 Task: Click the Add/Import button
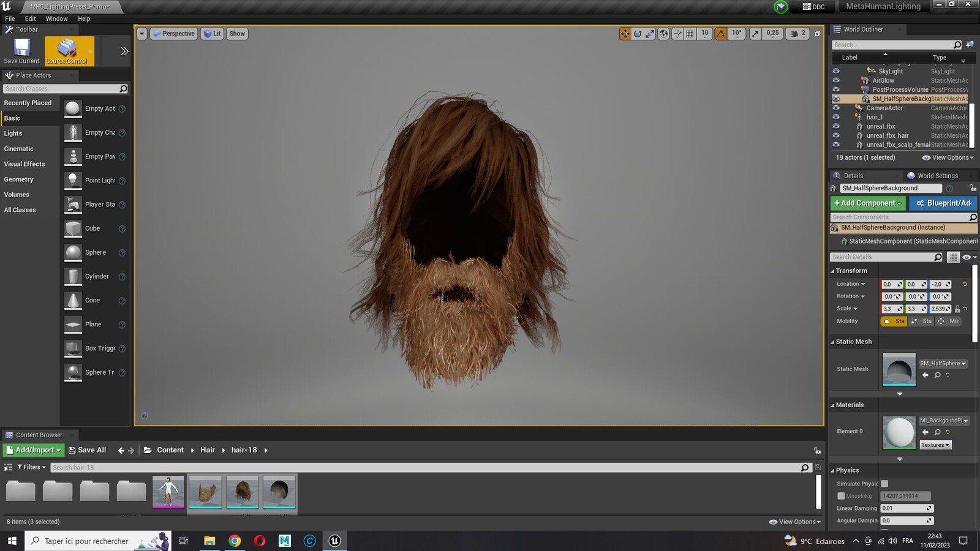[34, 450]
